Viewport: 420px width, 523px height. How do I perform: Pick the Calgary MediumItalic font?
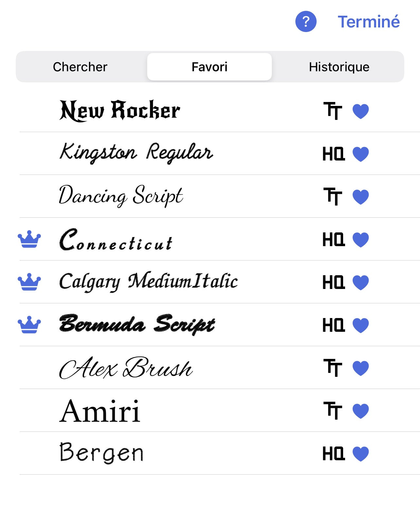tap(220, 282)
